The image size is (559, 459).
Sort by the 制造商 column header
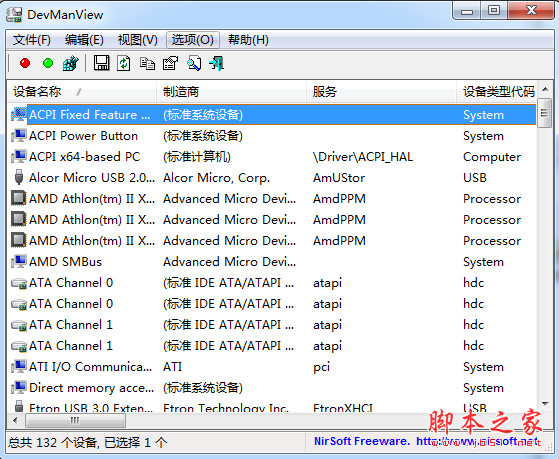click(x=231, y=92)
